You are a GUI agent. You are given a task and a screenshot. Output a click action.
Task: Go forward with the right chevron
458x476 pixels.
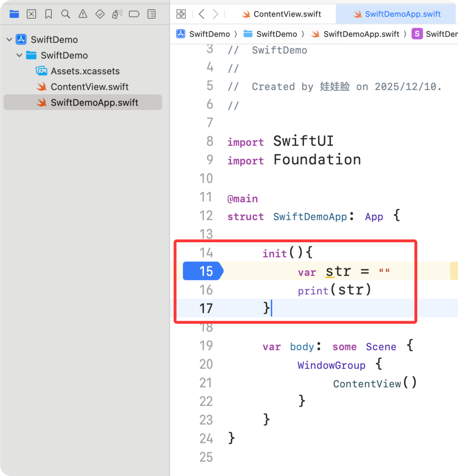[215, 14]
